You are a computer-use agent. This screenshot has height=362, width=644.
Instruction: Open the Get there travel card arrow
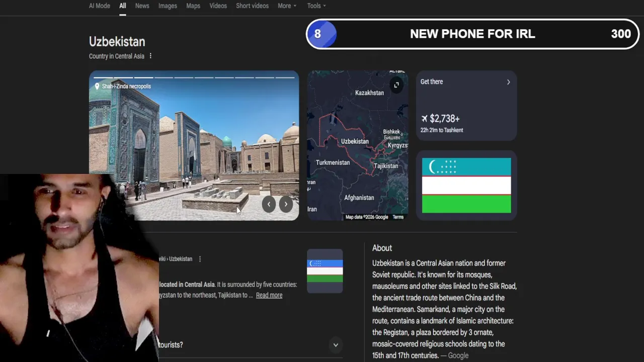point(508,82)
